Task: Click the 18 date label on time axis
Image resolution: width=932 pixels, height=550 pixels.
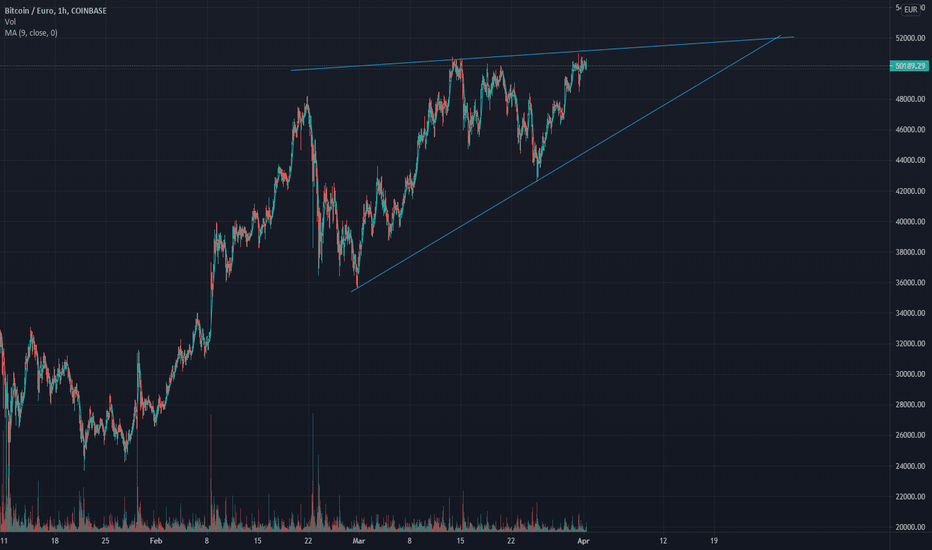Action: click(x=55, y=541)
